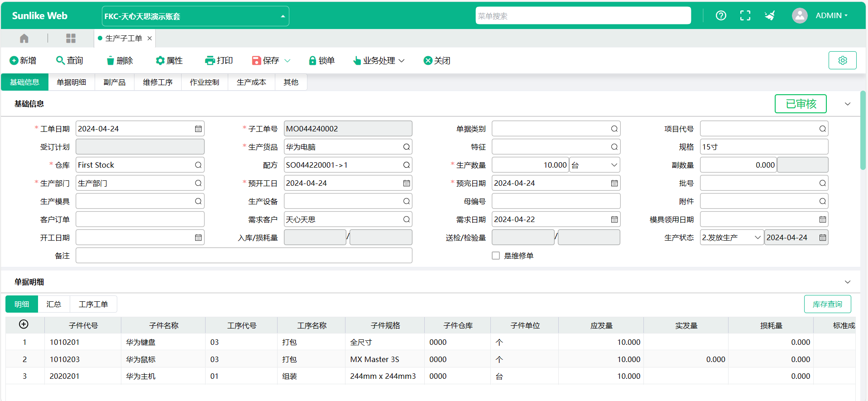
Task: Open the page settings gear button
Action: (842, 60)
